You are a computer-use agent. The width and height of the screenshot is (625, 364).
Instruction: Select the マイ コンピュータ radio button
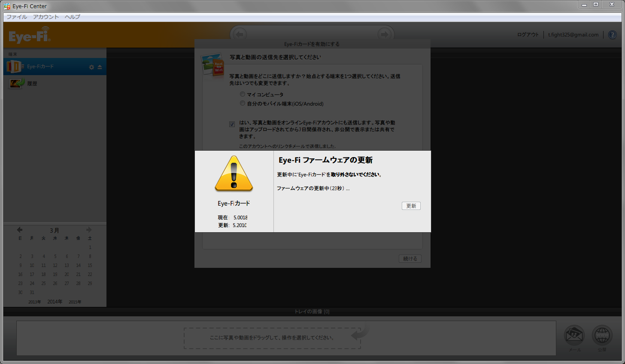coord(243,94)
